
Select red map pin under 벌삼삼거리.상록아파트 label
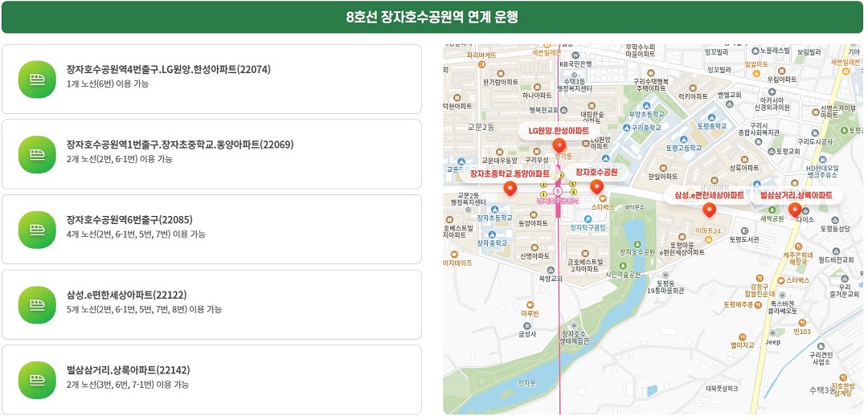point(795,210)
